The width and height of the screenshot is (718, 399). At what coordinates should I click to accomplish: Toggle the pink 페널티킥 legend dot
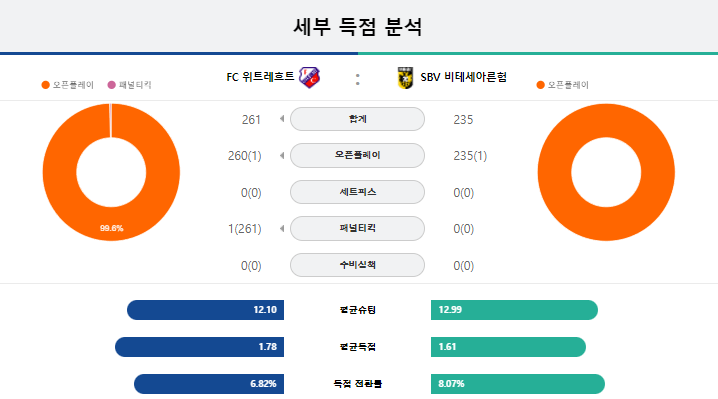point(111,85)
